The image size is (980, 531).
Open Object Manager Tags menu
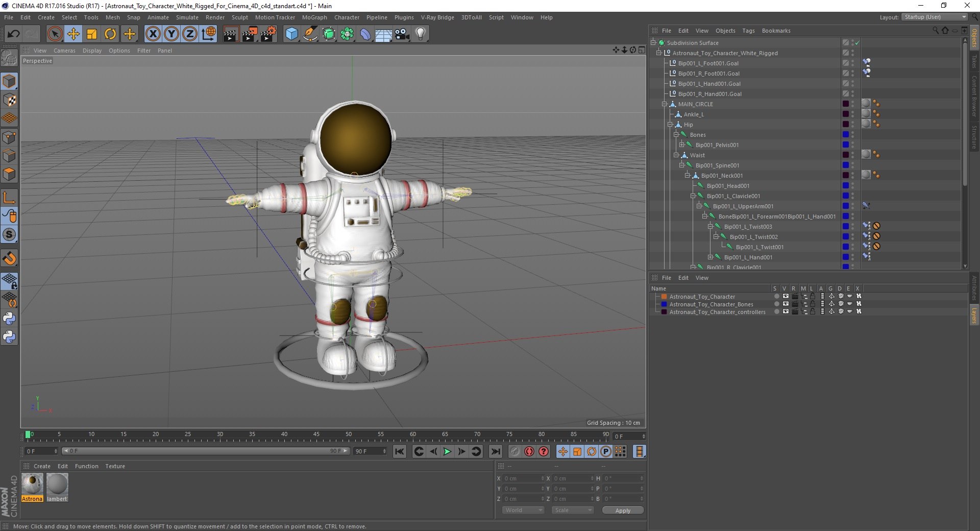(748, 31)
